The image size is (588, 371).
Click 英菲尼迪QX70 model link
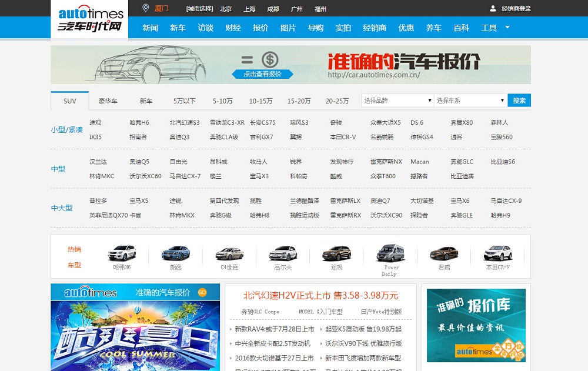pyautogui.click(x=108, y=215)
